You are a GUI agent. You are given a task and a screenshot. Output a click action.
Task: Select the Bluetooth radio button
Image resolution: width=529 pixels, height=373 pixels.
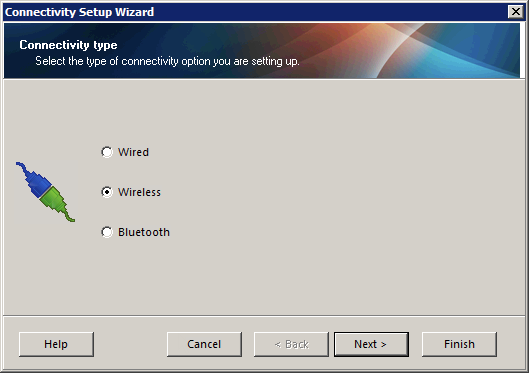pyautogui.click(x=107, y=232)
